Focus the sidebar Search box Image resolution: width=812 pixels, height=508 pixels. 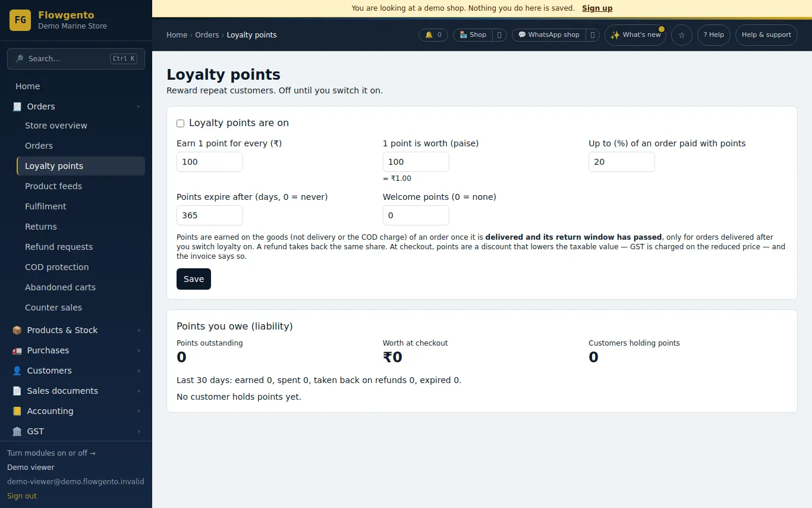(x=76, y=59)
